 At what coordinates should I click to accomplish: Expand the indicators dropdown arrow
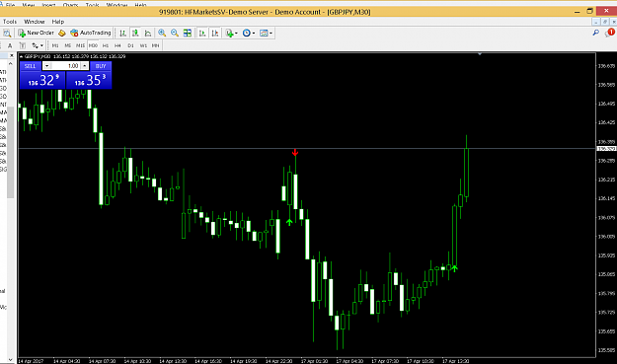pyautogui.click(x=236, y=34)
